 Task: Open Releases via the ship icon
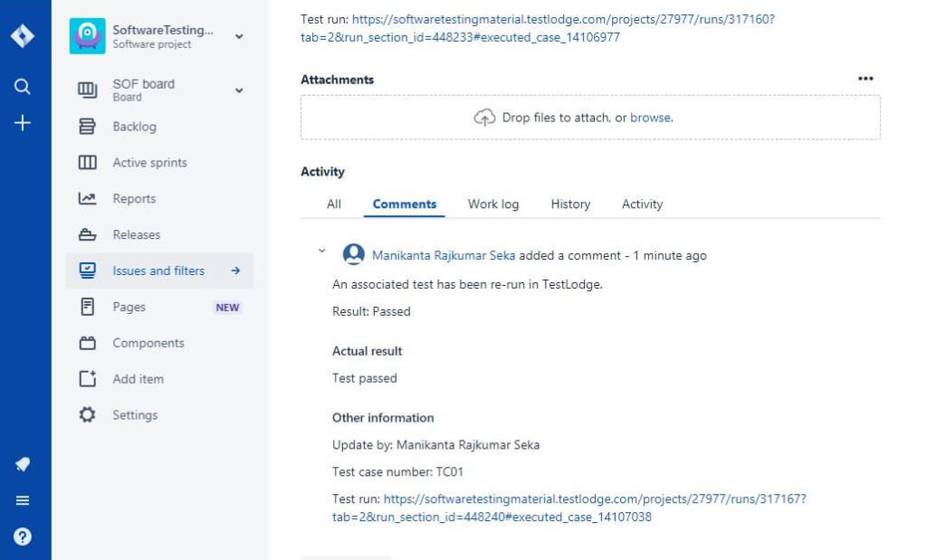87,234
